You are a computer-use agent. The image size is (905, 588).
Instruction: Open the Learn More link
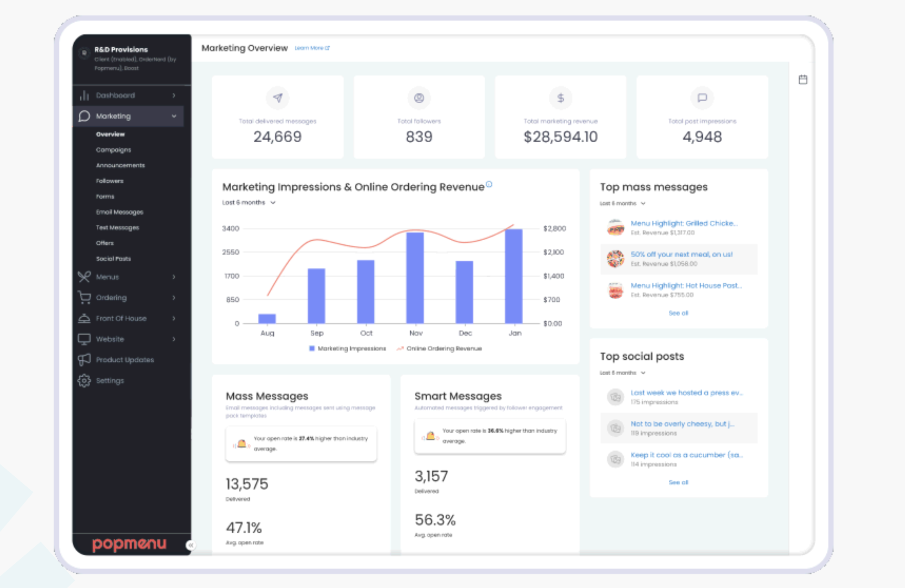tap(312, 48)
